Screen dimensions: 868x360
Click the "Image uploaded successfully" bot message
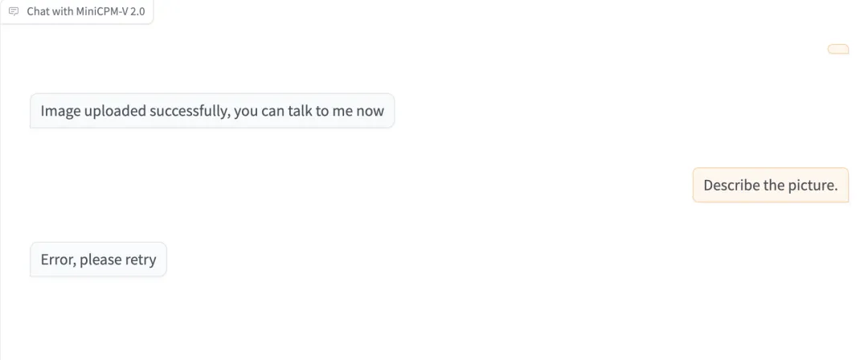pyautogui.click(x=212, y=111)
